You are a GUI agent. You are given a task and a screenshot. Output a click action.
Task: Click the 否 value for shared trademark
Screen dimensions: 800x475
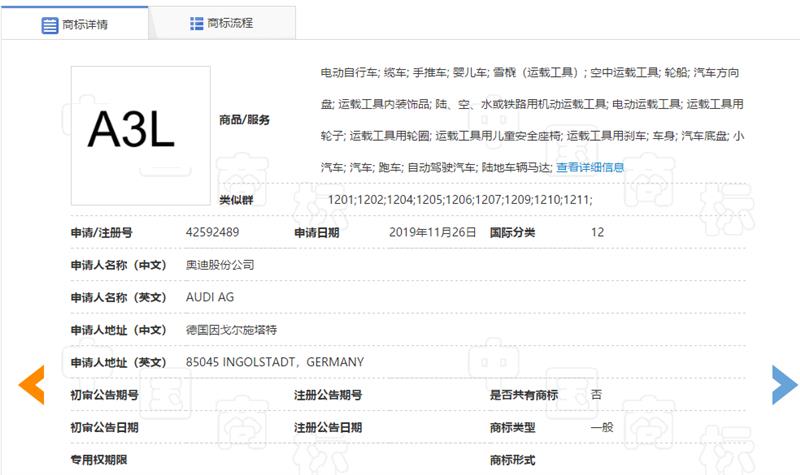(x=596, y=394)
